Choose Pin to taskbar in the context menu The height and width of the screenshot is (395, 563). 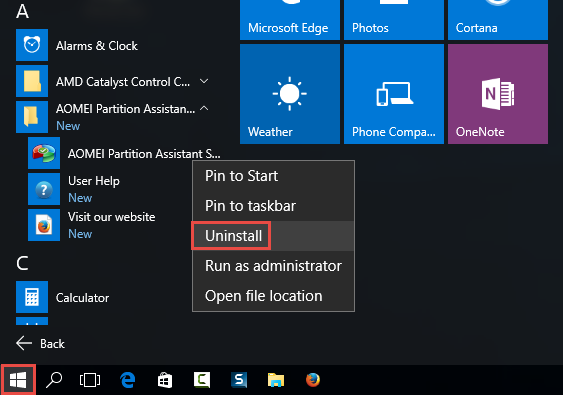pos(274,206)
